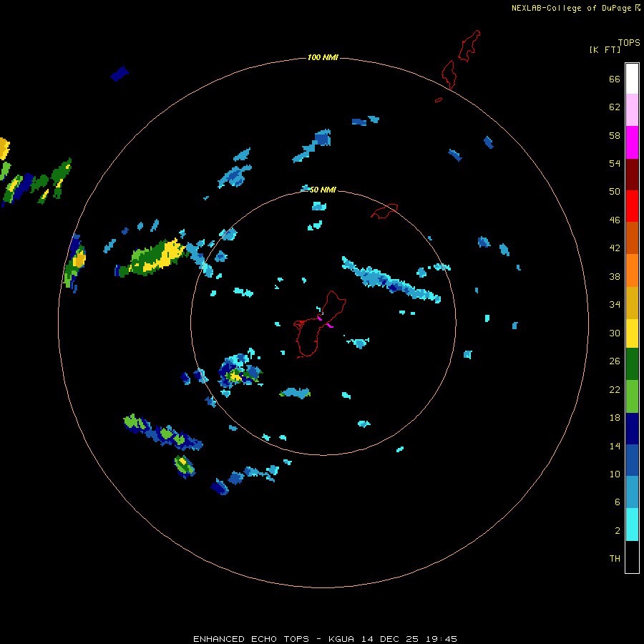Click the legend value "62"

coord(615,107)
